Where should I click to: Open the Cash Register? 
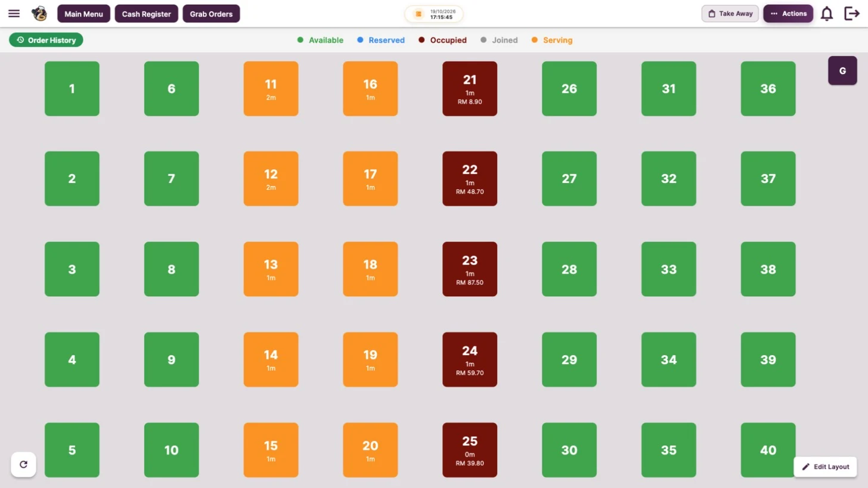[x=147, y=14]
